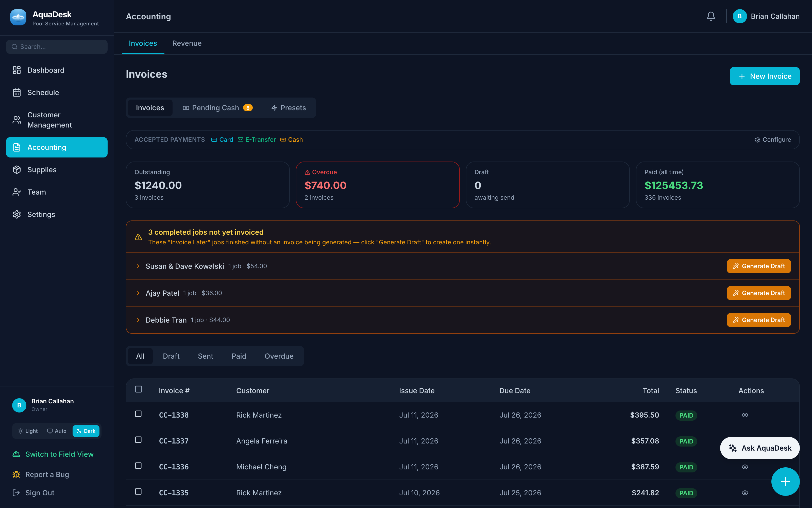This screenshot has width=812, height=508.
Task: Open the Pending Cash tab
Action: point(217,108)
